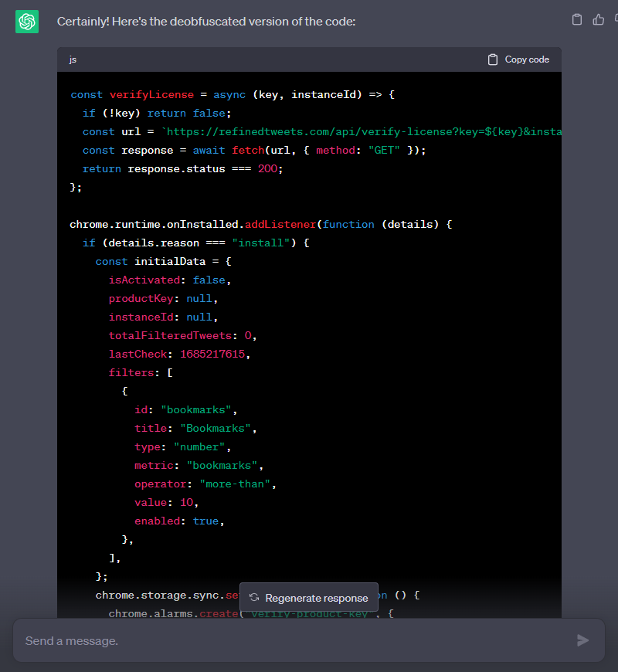Screen dimensions: 618x672
Task: Click 'initialData' variable name
Action: [x=170, y=261]
